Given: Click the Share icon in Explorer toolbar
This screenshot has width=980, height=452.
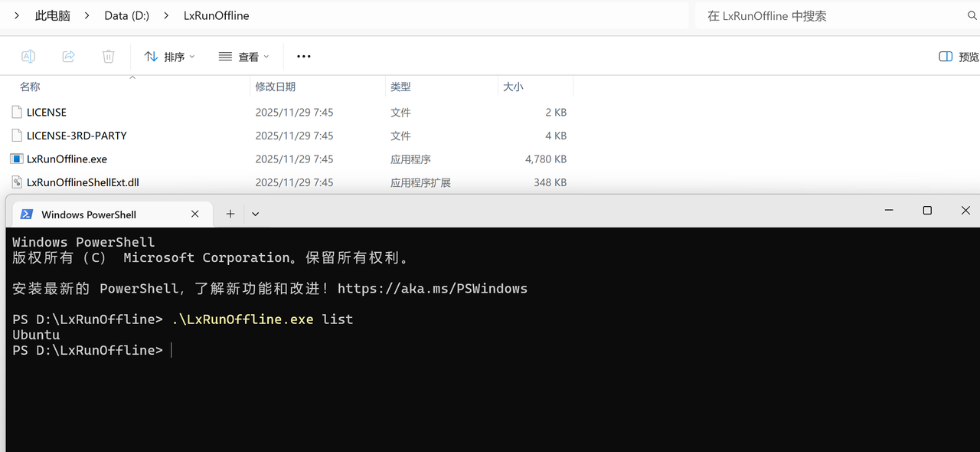Looking at the screenshot, I should [68, 56].
